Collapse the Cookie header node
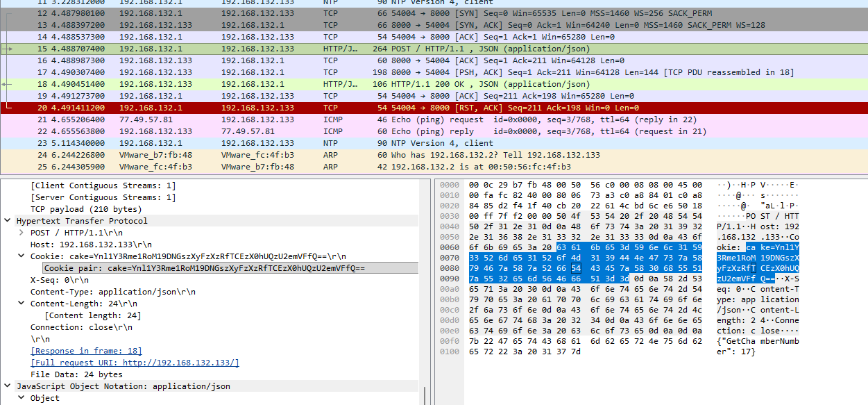The height and width of the screenshot is (405, 868). (22, 256)
